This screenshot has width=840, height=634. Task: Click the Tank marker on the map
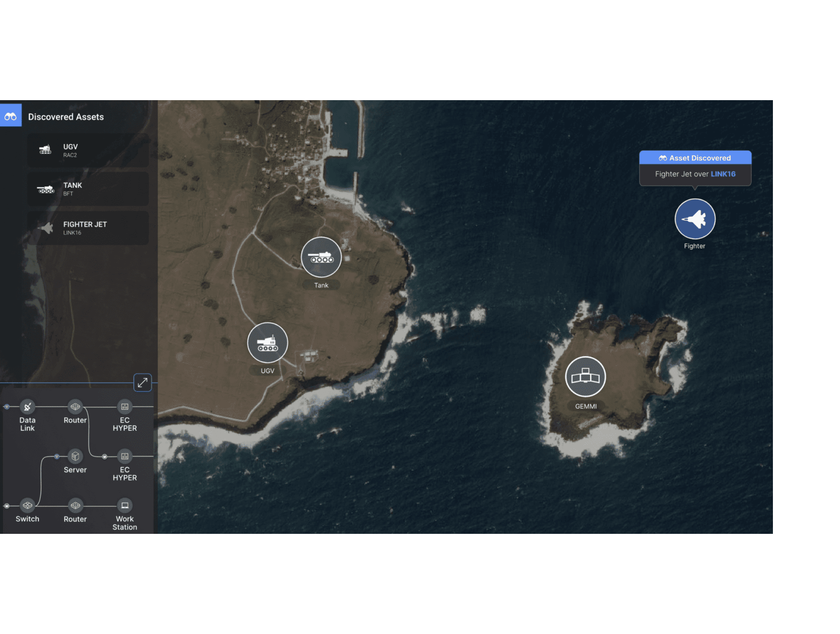click(321, 257)
